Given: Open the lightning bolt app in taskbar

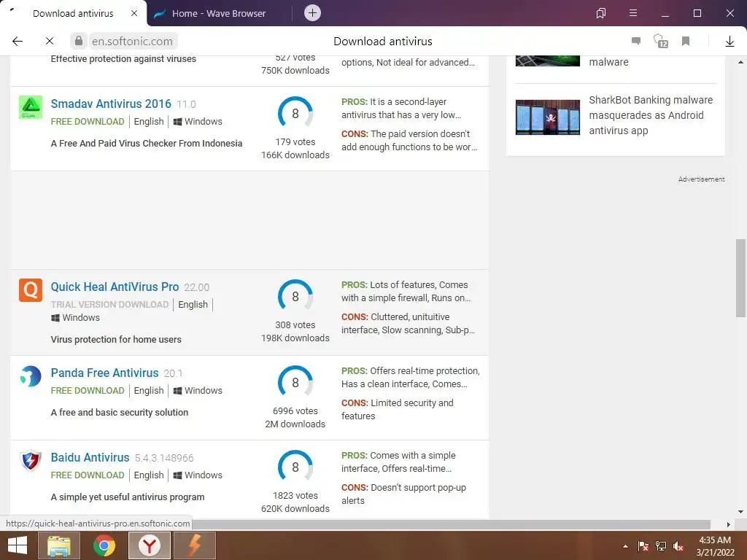Looking at the screenshot, I should [195, 545].
